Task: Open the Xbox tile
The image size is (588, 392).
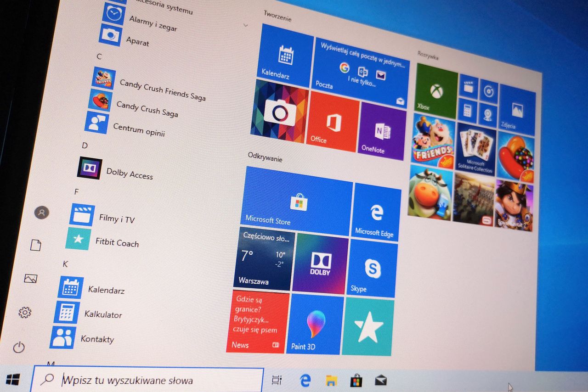Action: (x=436, y=91)
